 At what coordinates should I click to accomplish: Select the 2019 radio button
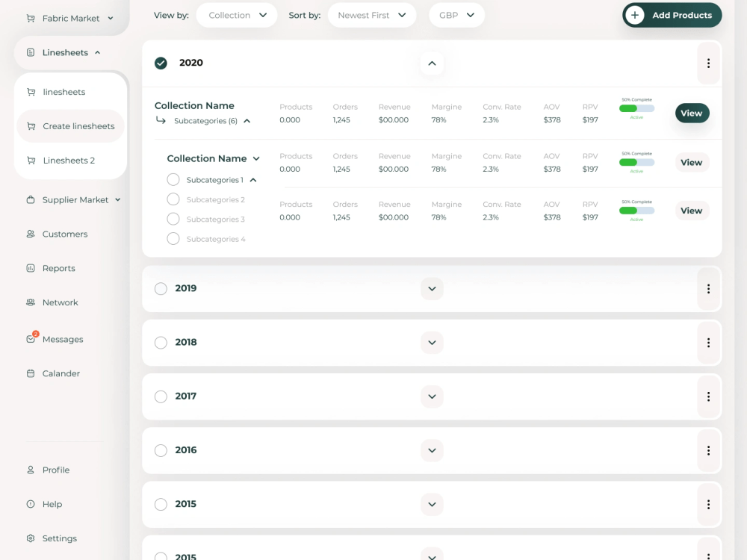[x=161, y=288]
